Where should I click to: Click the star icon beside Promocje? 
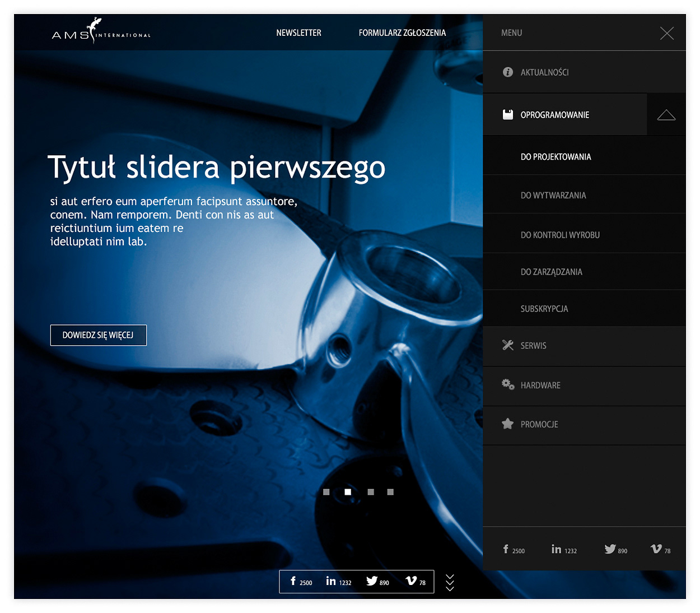508,424
